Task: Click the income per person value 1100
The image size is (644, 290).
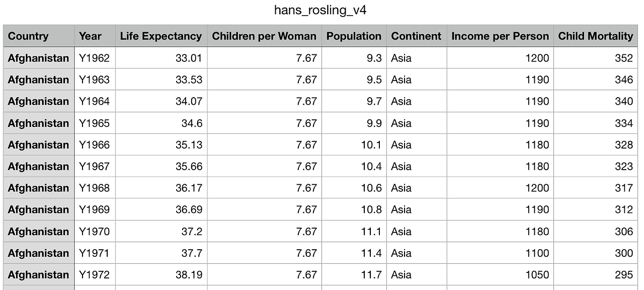Action: 537,253
